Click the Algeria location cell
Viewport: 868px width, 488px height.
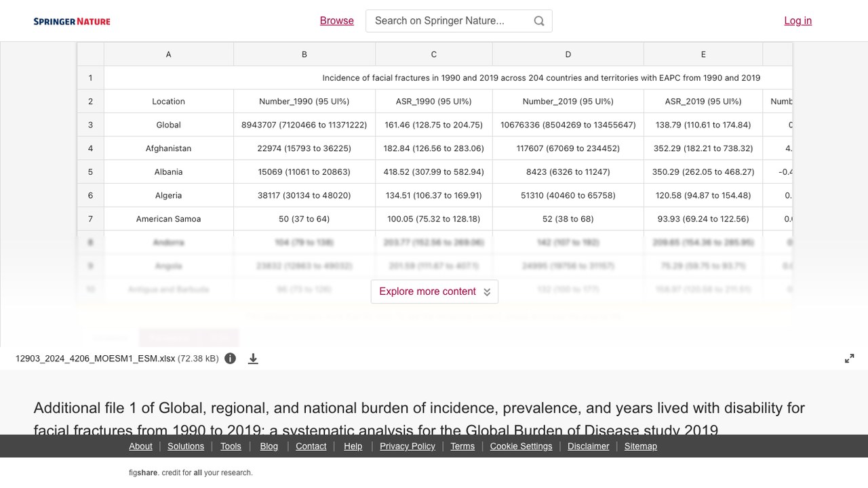tap(169, 195)
